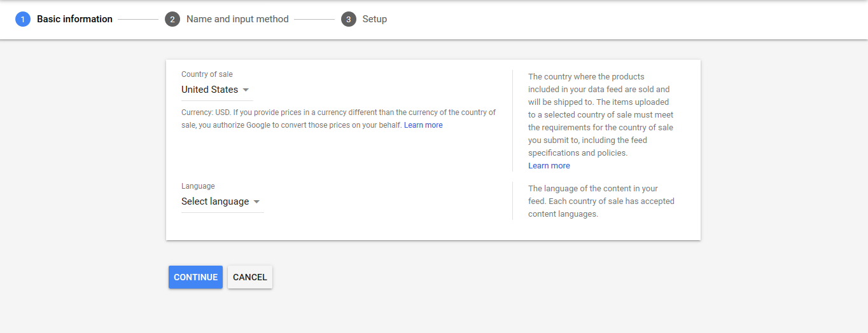The height and width of the screenshot is (333, 868).
Task: Open Learn more link under country help text
Action: point(549,166)
